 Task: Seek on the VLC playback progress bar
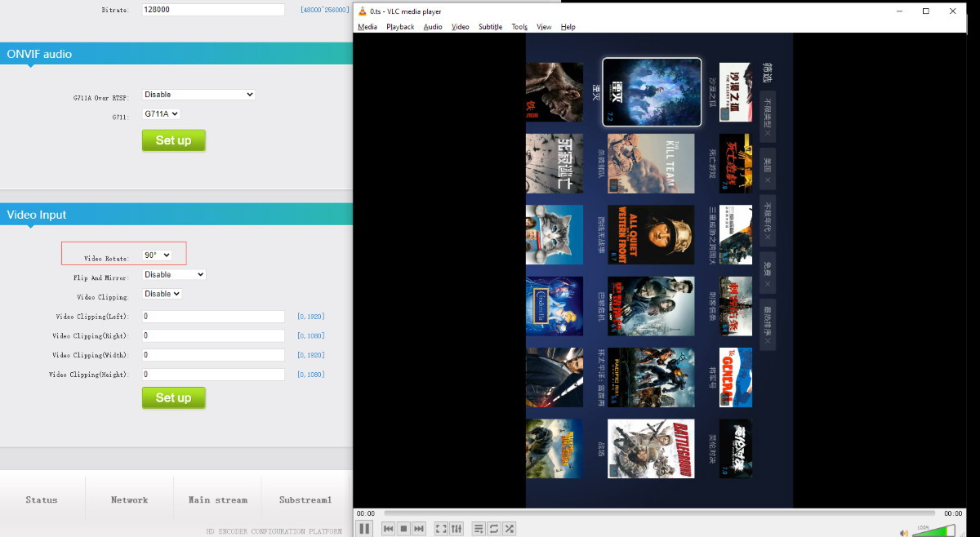click(x=659, y=513)
